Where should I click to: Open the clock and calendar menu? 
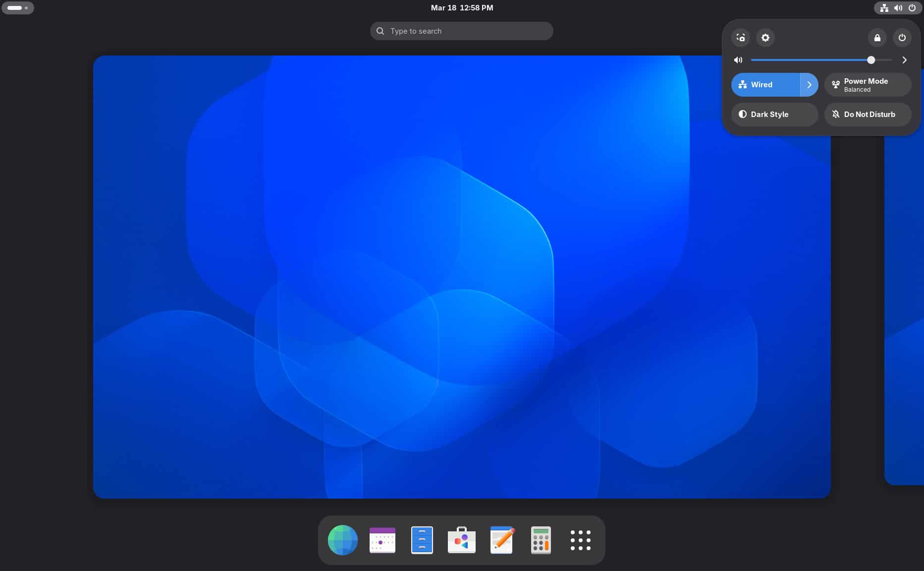[x=461, y=7]
